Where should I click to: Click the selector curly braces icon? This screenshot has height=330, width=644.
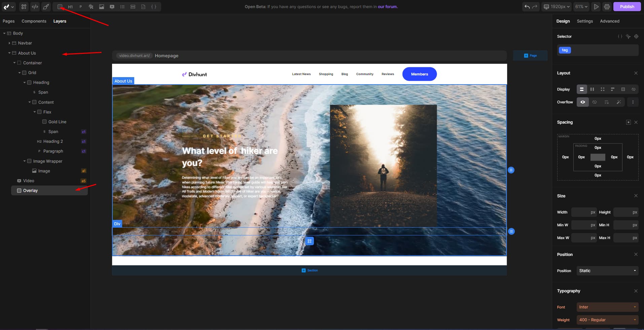tap(620, 36)
